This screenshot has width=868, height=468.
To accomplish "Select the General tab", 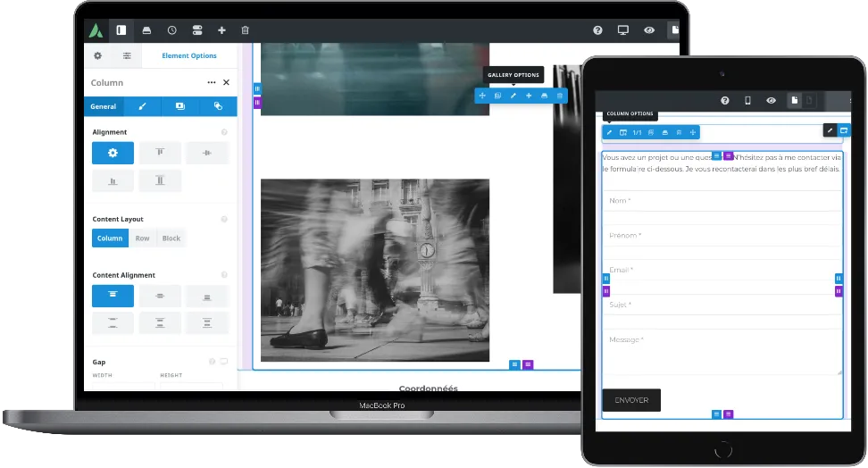I will (x=104, y=106).
